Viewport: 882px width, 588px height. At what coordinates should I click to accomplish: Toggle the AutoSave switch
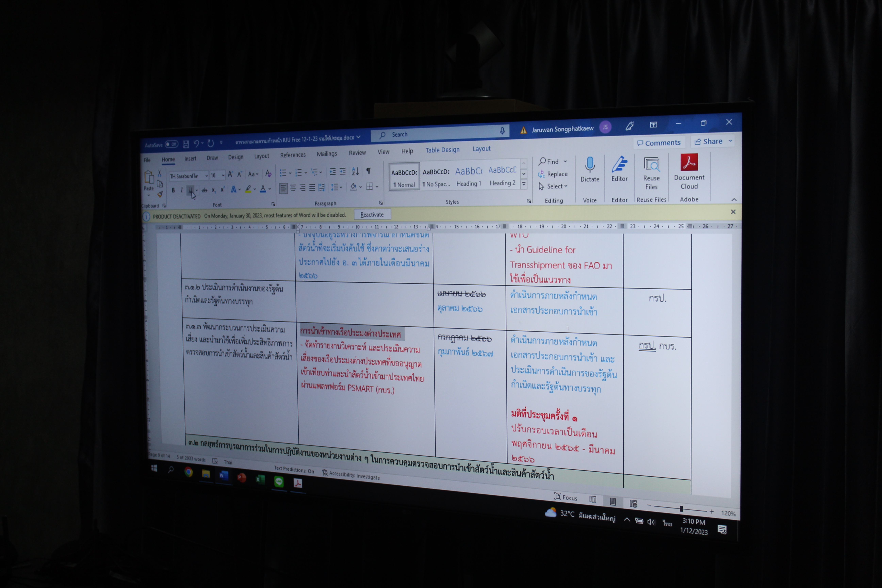[x=172, y=144]
